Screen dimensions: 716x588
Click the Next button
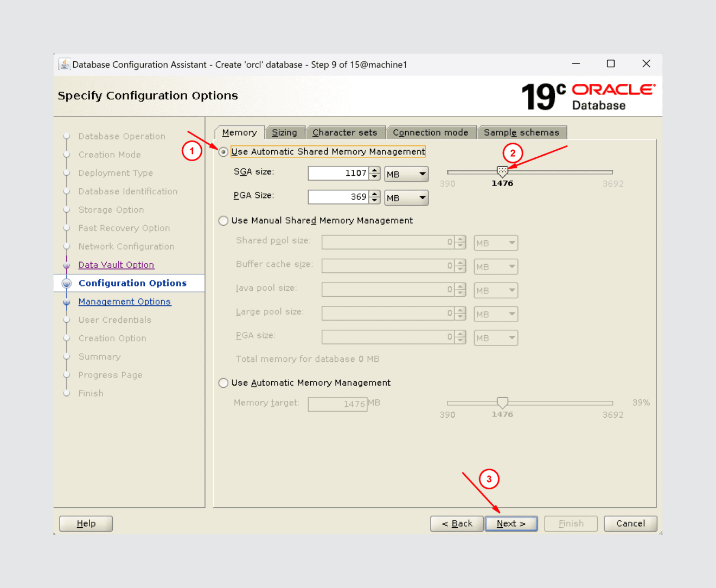coord(510,523)
